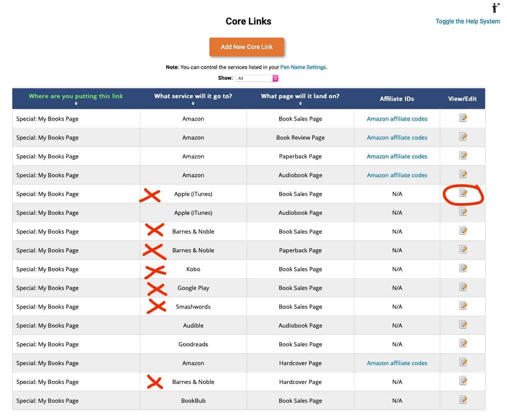Edit the Barnes & Noble Paperback Page link
This screenshot has width=507, height=420.
tap(463, 249)
